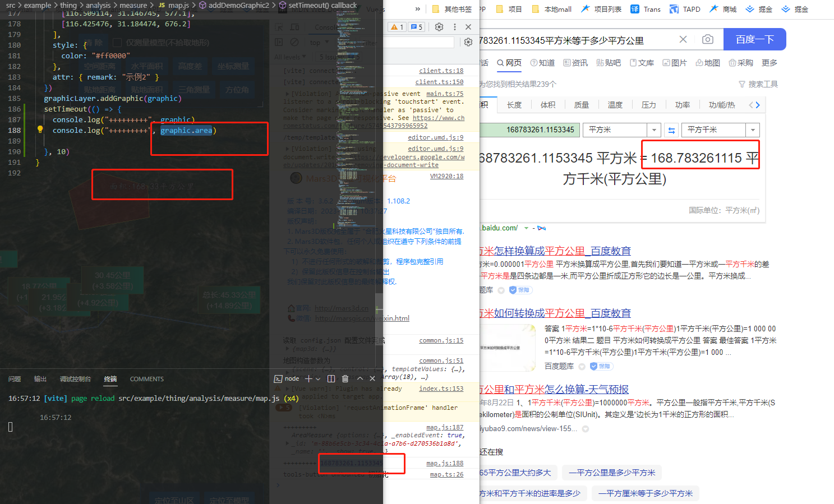
Task: Swap the converter units with arrows icon
Action: (x=671, y=130)
